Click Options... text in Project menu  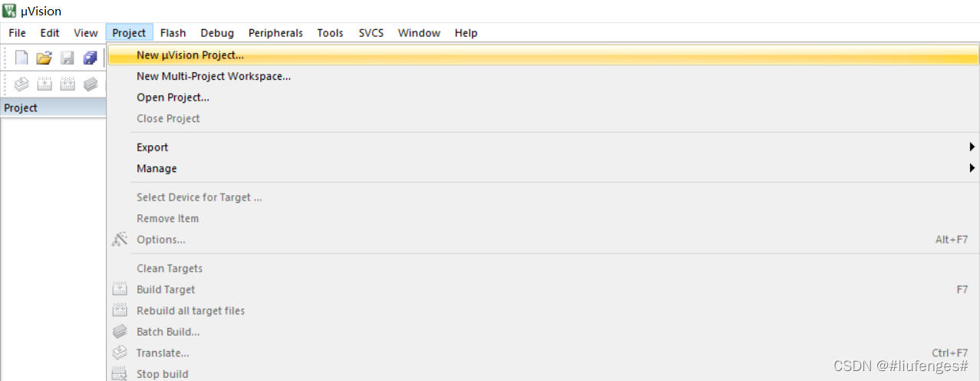(x=161, y=240)
